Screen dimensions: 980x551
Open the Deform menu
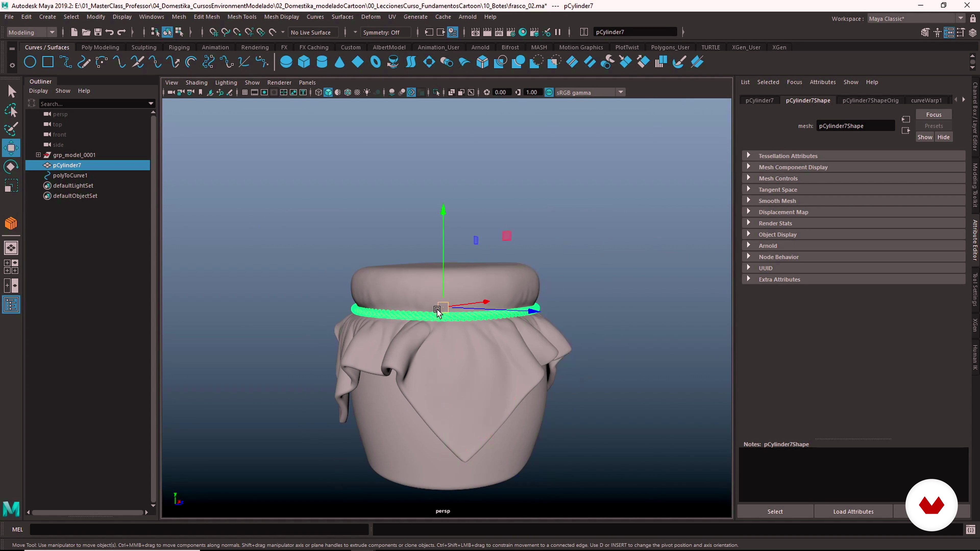(371, 17)
